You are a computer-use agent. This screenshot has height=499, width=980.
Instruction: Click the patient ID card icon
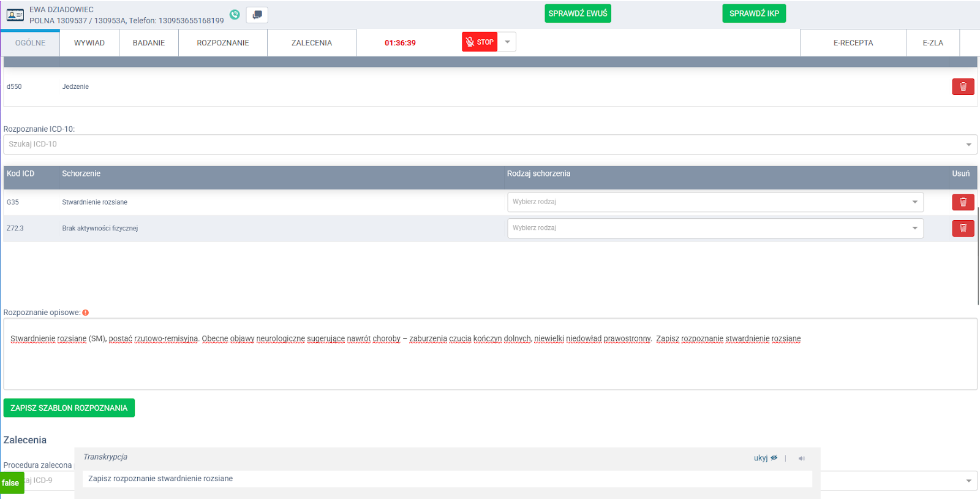pyautogui.click(x=15, y=15)
